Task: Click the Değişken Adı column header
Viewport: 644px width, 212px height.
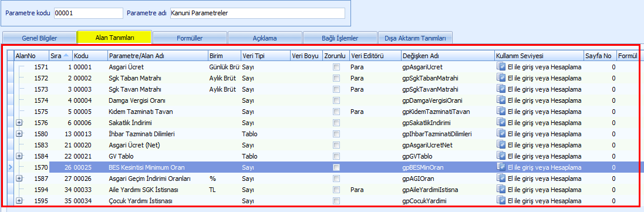Action: click(x=448, y=55)
